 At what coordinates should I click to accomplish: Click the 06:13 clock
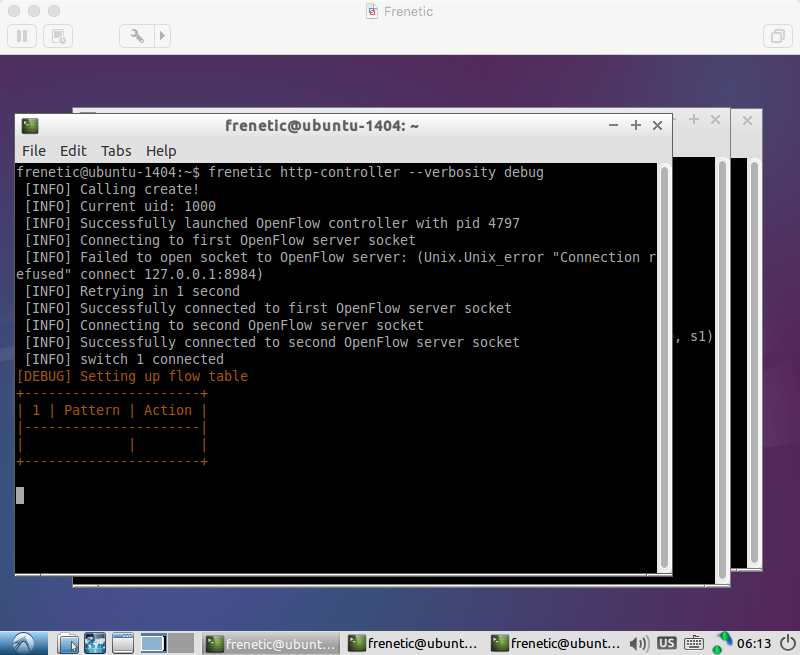pos(754,644)
